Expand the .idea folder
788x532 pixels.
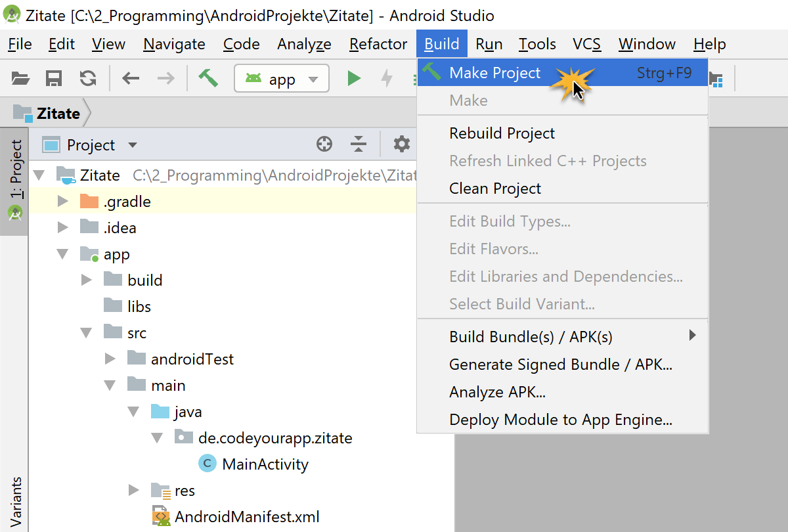tap(63, 228)
